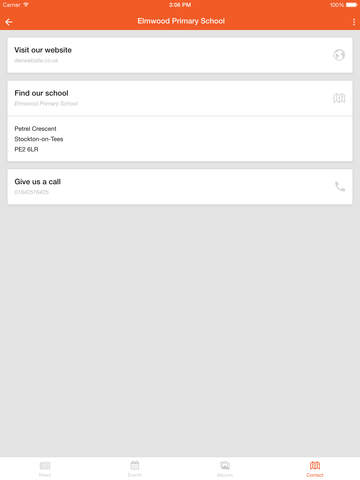
Task: Click the Elmwood Primary School subtitle under Find our school
Action: [x=46, y=104]
